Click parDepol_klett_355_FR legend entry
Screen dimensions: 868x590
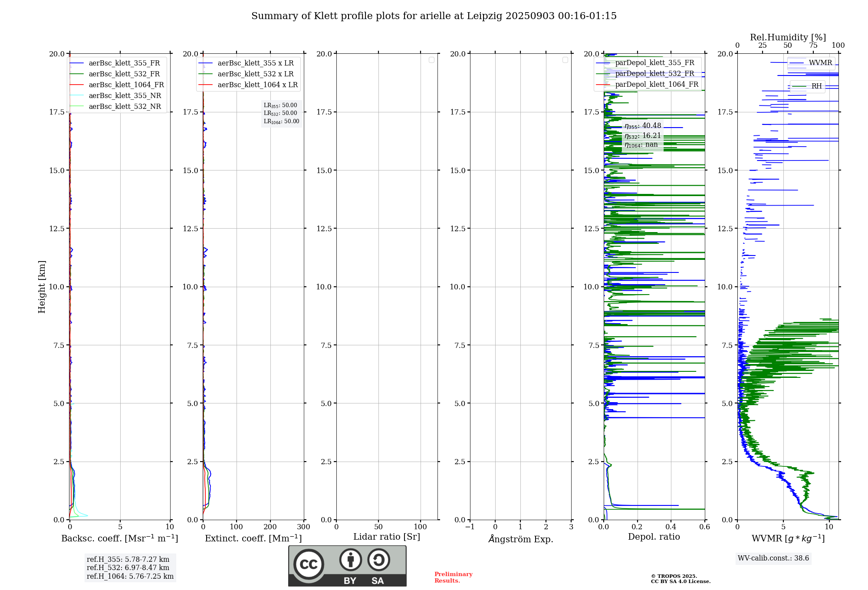[654, 62]
